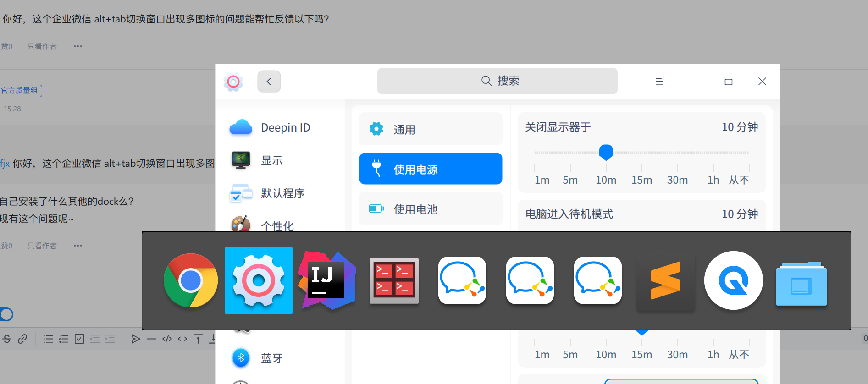Select the 通用 power category
Viewport: 868px width, 384px height.
click(x=431, y=129)
